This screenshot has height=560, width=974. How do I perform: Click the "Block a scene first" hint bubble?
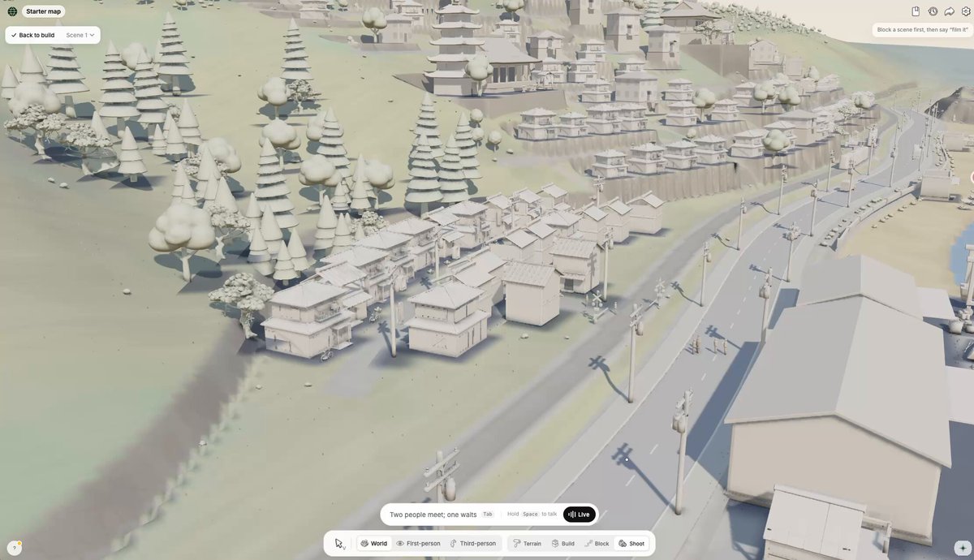pyautogui.click(x=922, y=29)
